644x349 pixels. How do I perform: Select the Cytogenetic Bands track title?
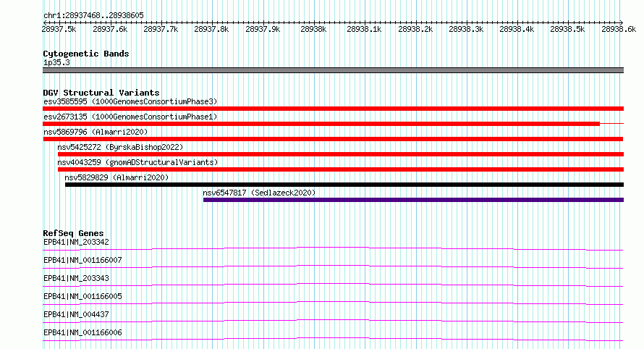(x=86, y=54)
